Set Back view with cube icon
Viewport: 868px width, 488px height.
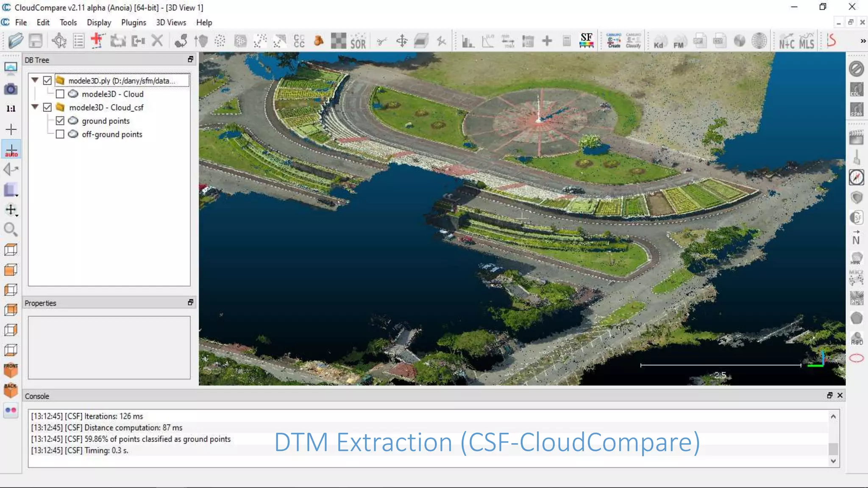(x=11, y=390)
